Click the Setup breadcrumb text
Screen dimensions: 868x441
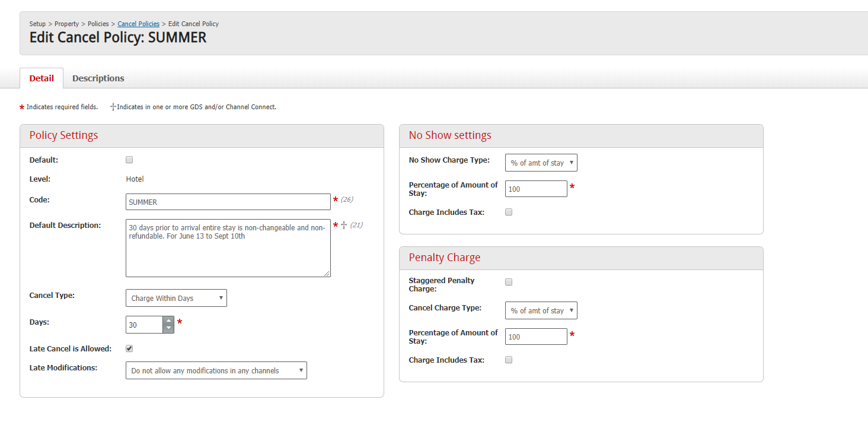point(37,24)
